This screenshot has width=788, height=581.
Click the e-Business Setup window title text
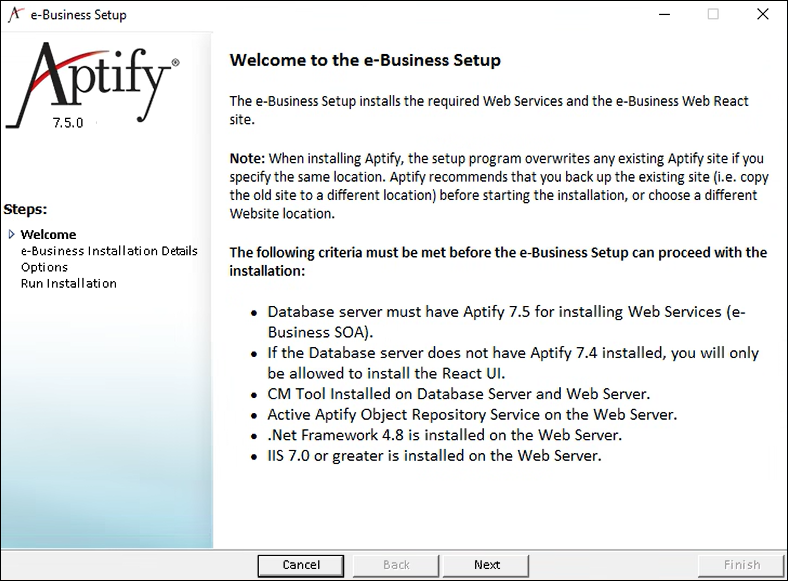(x=78, y=15)
